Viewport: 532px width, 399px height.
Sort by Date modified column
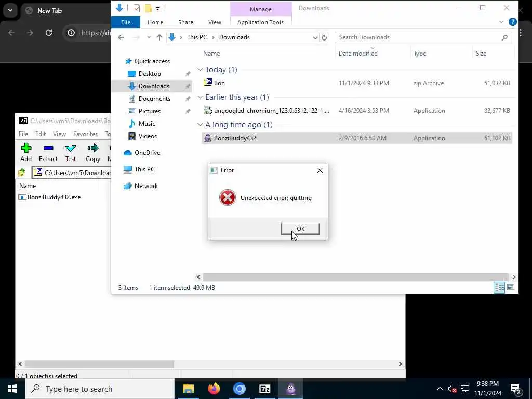358,54
